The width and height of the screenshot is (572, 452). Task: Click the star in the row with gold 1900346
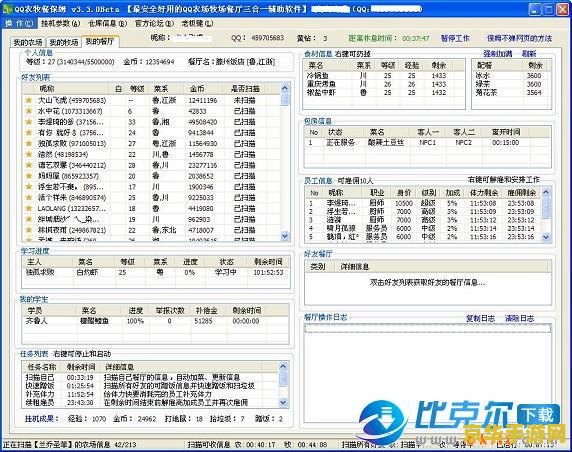point(28,187)
